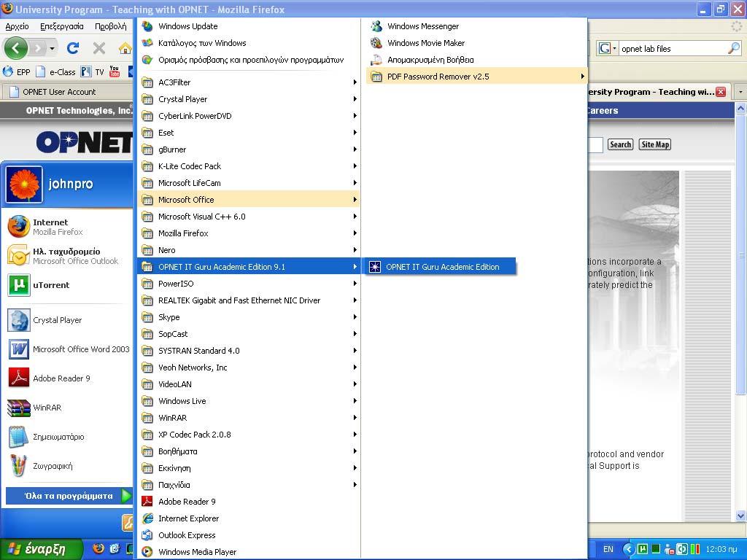Expand the CyberLink PowerDVD submenu arrow
The image size is (747, 560).
[355, 116]
